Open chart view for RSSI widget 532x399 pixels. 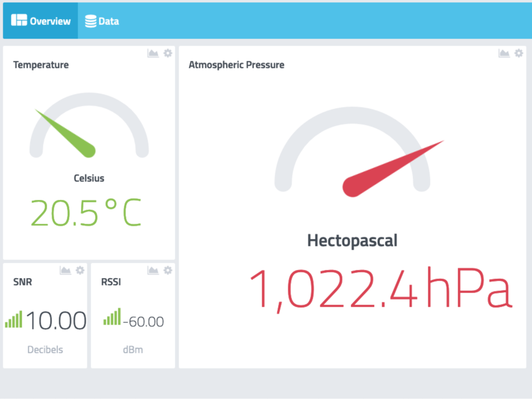tap(153, 270)
